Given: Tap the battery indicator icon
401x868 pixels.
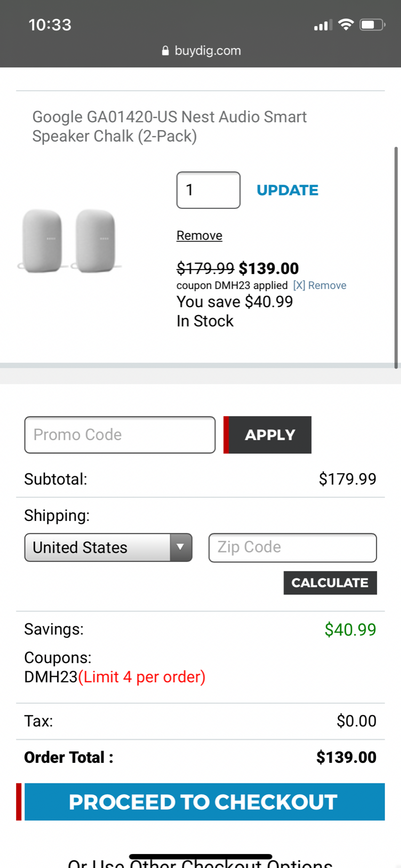Looking at the screenshot, I should click(372, 25).
